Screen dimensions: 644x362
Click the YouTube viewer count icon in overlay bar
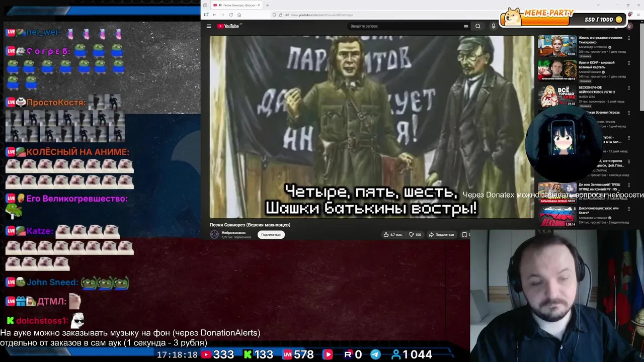pos(206,354)
